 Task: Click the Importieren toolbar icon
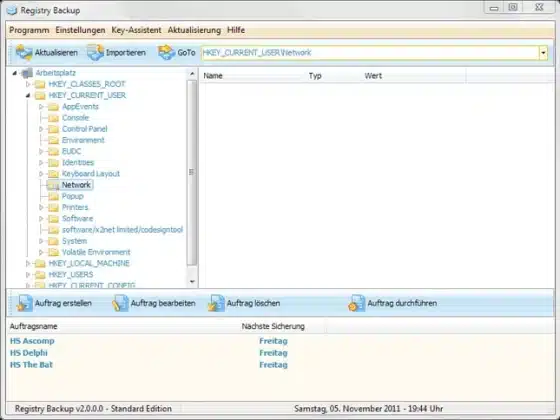point(95,52)
